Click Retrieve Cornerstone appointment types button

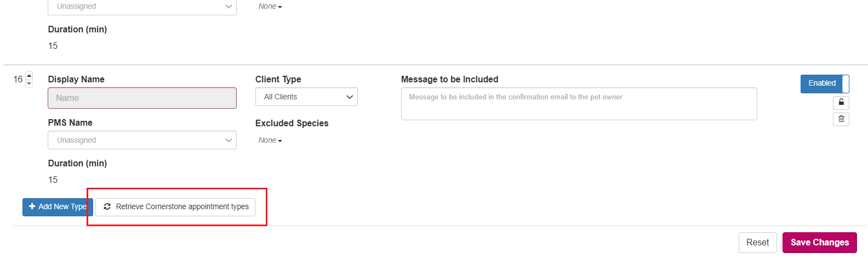[x=175, y=207]
